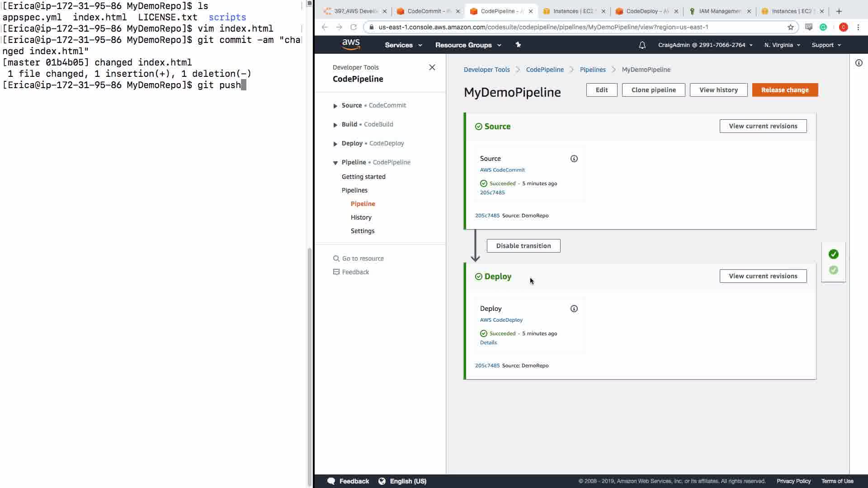This screenshot has width=868, height=488.
Task: Select History in the sidebar
Action: 361,217
